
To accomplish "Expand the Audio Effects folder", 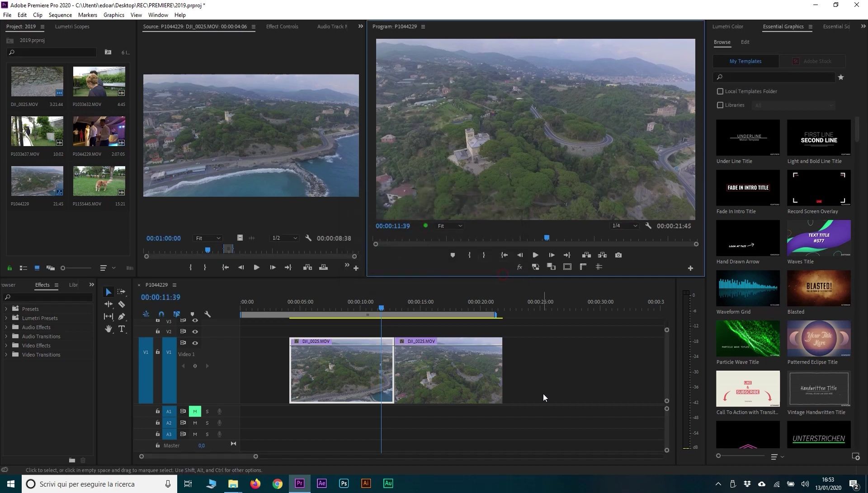I will tap(6, 327).
